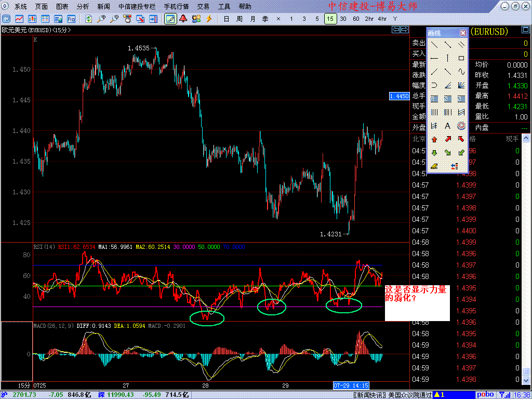The height and width of the screenshot is (399, 532).
Task: Place a red up arrow marker
Action: 434,139
